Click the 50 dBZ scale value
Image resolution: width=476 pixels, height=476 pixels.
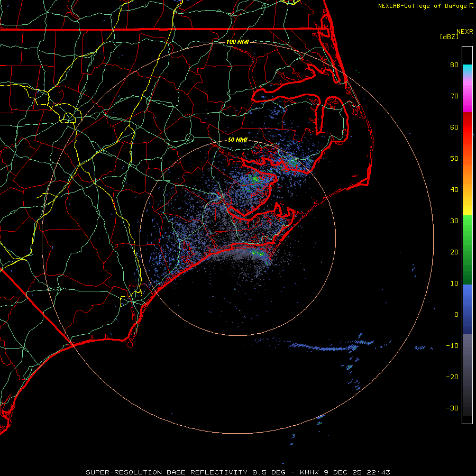tap(454, 159)
